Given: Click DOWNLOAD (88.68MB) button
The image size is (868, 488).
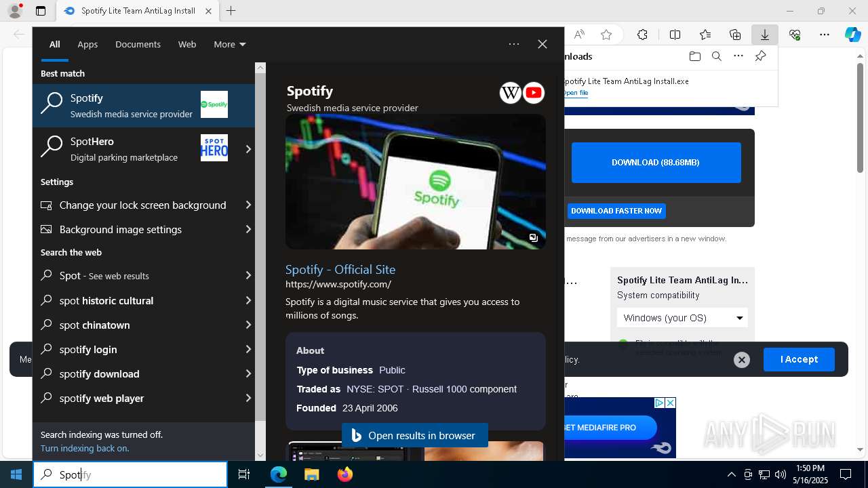Looking at the screenshot, I should point(656,163).
